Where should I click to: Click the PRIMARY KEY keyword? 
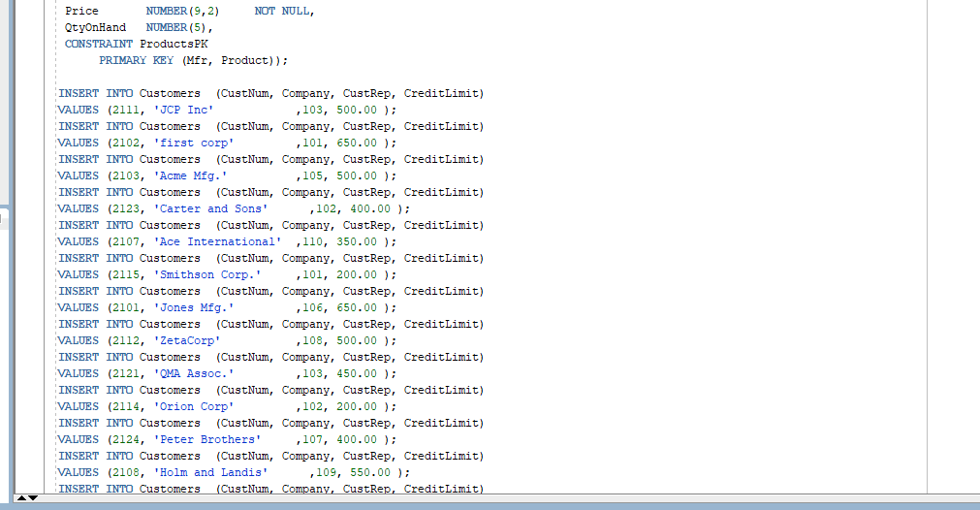click(137, 61)
